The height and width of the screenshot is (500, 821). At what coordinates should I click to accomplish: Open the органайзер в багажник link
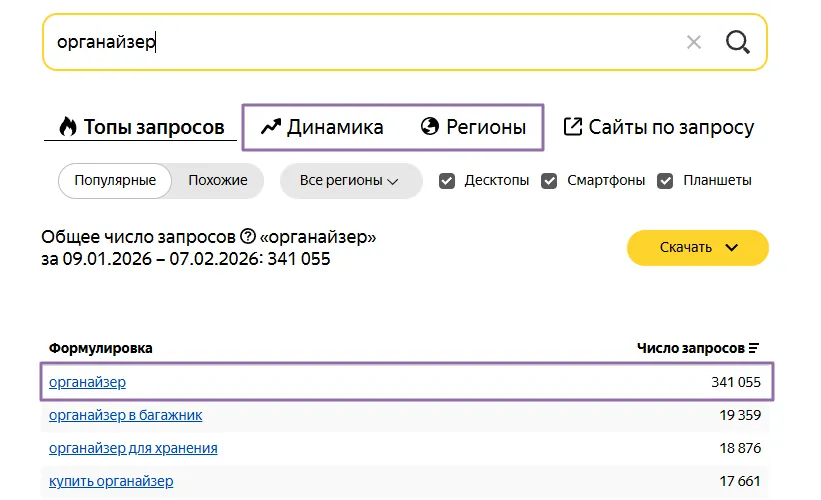coord(125,415)
